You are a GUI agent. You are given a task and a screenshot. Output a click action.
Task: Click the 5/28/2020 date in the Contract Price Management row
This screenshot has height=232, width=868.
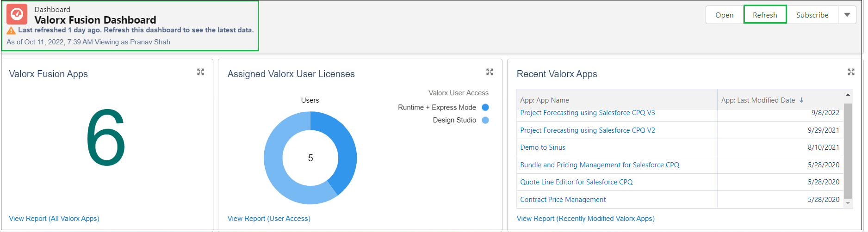[x=824, y=200]
